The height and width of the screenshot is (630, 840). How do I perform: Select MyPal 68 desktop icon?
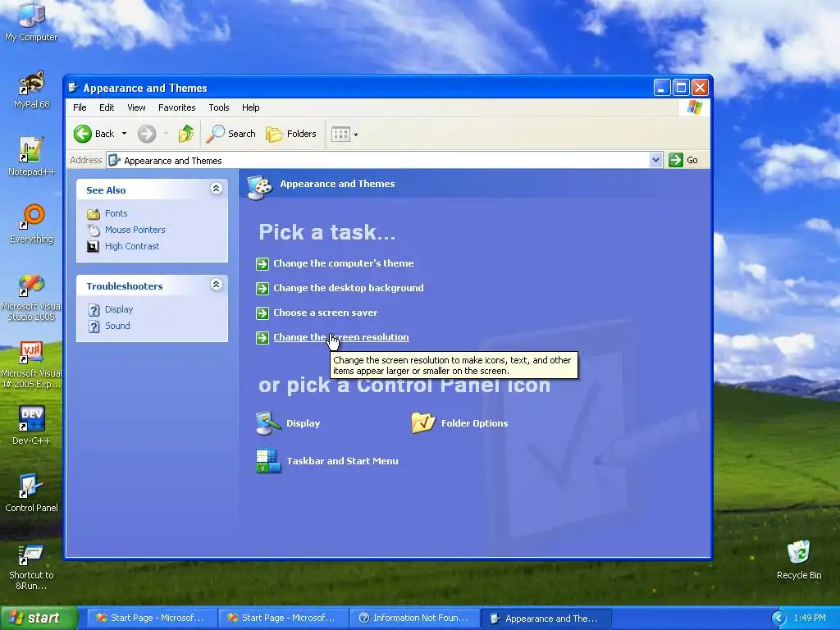[x=32, y=90]
